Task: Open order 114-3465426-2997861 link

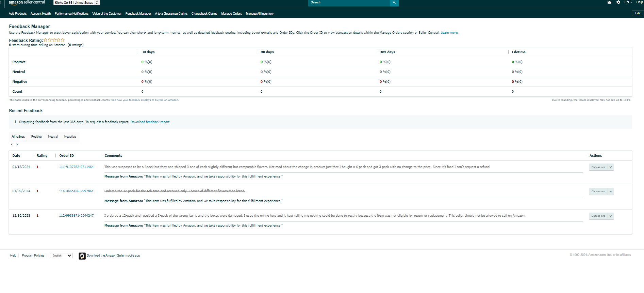Action: (x=76, y=191)
